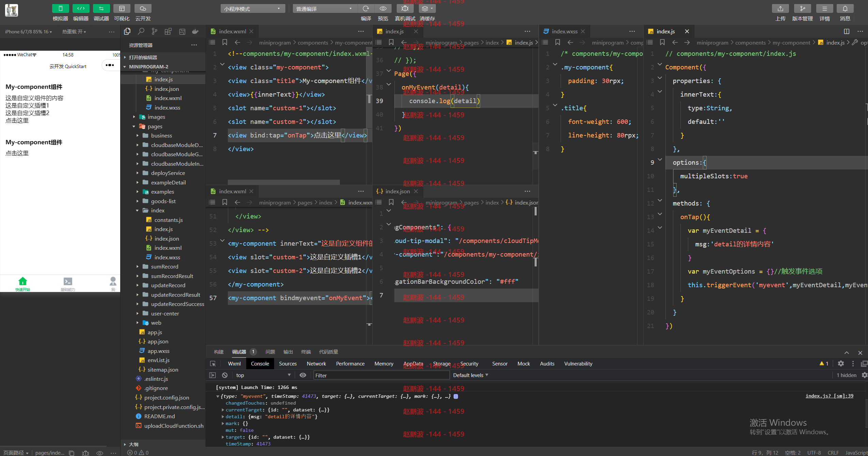Open the file explorer sidebar icon
The height and width of the screenshot is (456, 868).
[x=127, y=31]
